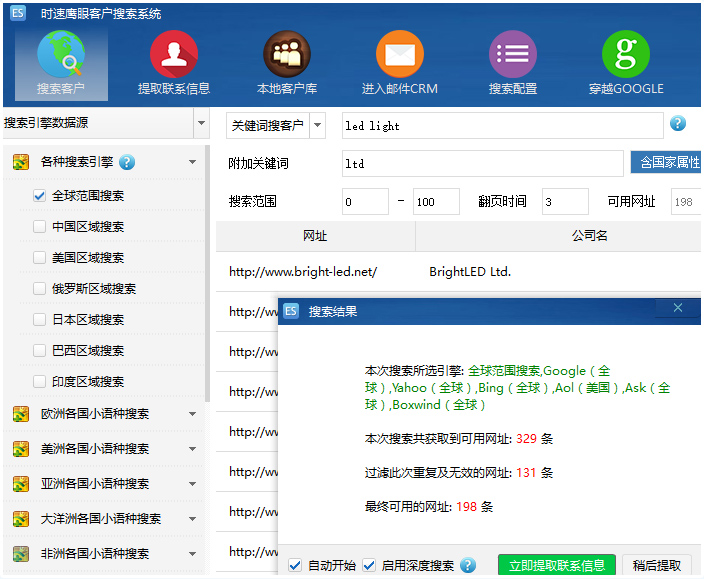This screenshot has width=704, height=579.
Task: Click the 提取联系信息 extract contacts icon
Action: click(173, 63)
